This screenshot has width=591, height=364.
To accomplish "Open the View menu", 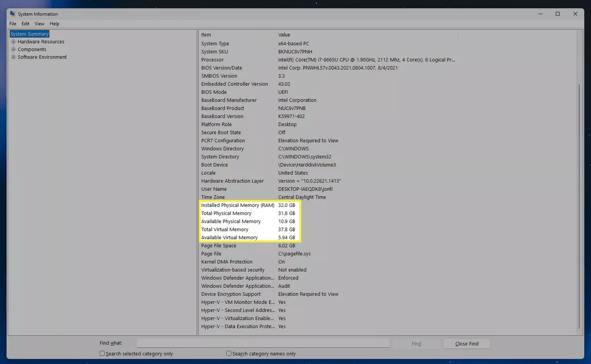I will [x=39, y=24].
